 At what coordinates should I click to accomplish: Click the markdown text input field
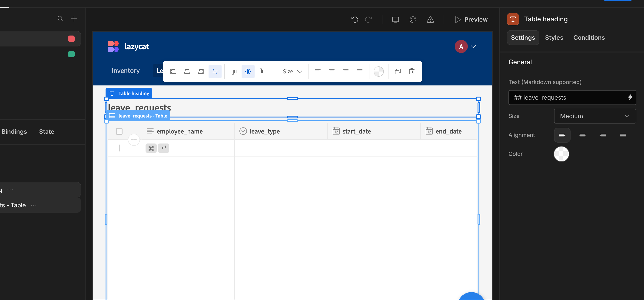(x=572, y=97)
